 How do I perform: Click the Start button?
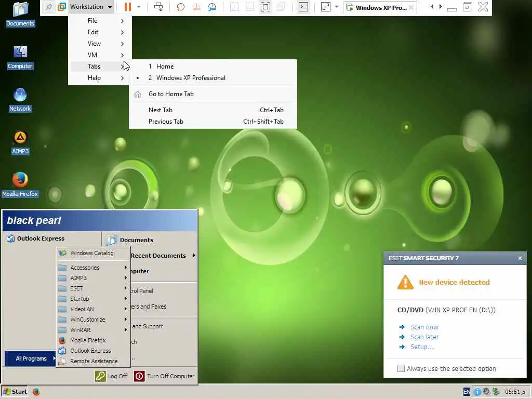pyautogui.click(x=15, y=392)
